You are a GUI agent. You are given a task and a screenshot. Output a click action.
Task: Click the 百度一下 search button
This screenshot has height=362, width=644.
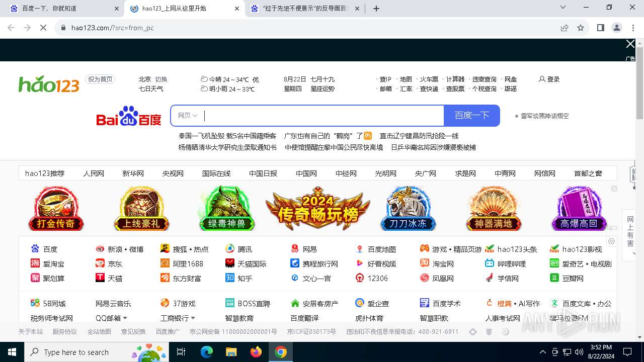[x=472, y=116]
